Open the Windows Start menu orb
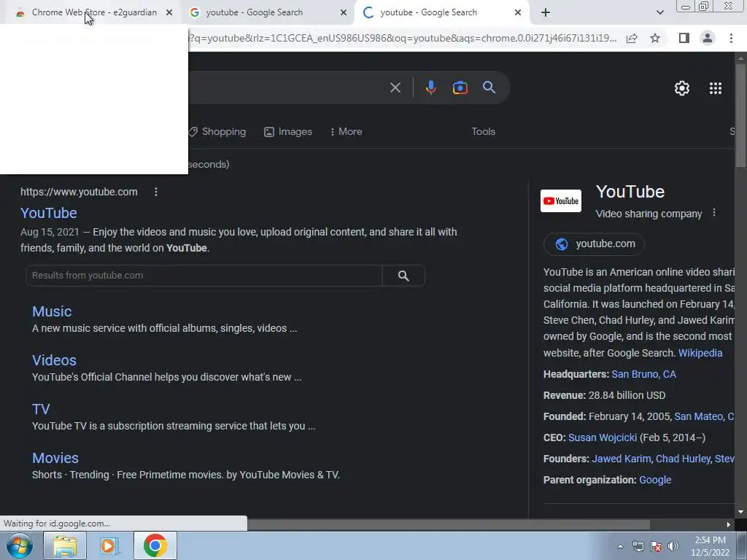Screen dimensions: 747x560 click(20, 545)
